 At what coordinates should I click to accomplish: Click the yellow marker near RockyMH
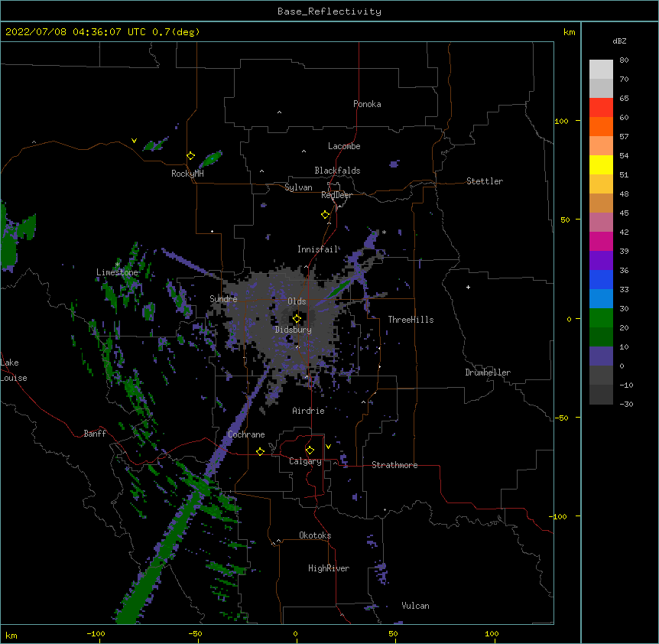pyautogui.click(x=190, y=156)
